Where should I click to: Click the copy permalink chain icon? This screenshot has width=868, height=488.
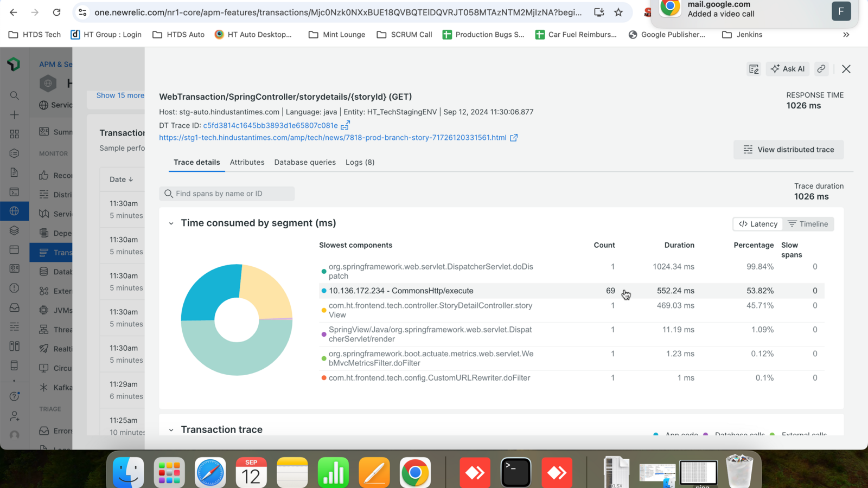coord(821,69)
